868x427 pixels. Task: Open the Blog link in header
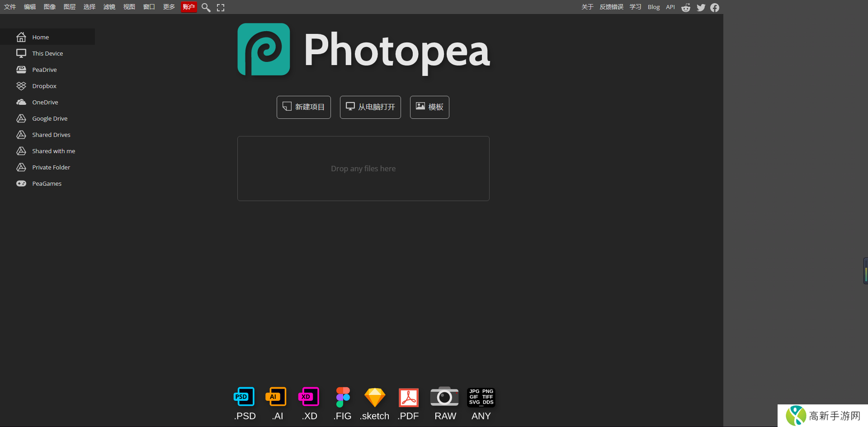click(654, 7)
